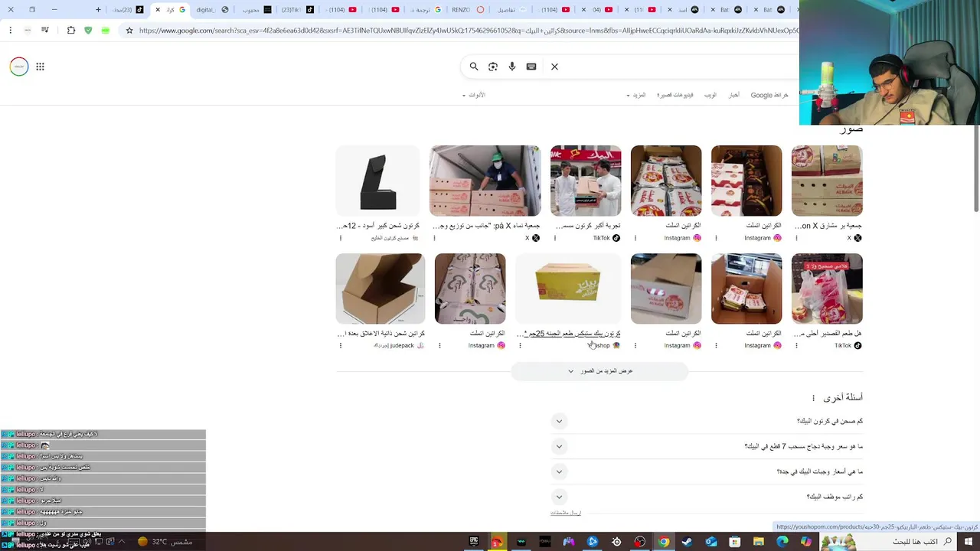Click the green shield extension icon
This screenshot has width=980, height=551.
pos(88,31)
